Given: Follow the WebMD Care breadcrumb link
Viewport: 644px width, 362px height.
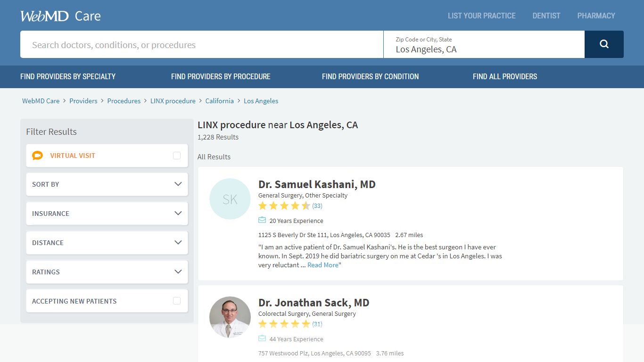Looking at the screenshot, I should tap(41, 101).
